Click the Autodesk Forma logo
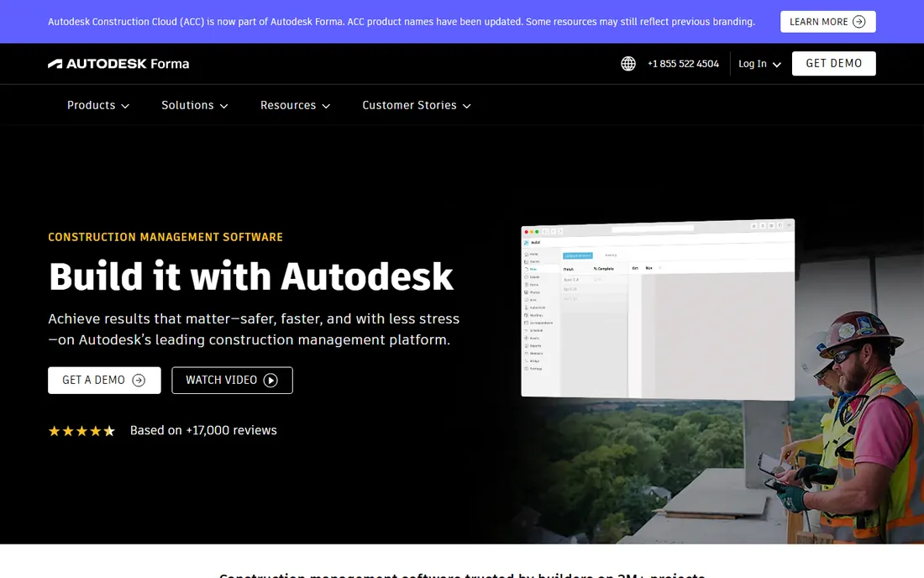This screenshot has width=924, height=578. point(118,64)
